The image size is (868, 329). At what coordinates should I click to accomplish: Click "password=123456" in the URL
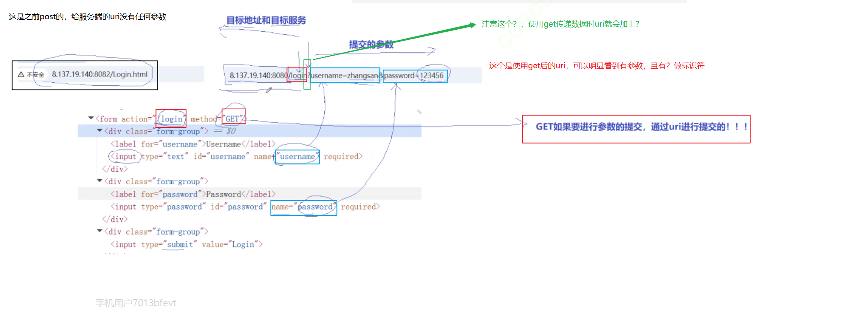pyautogui.click(x=414, y=75)
